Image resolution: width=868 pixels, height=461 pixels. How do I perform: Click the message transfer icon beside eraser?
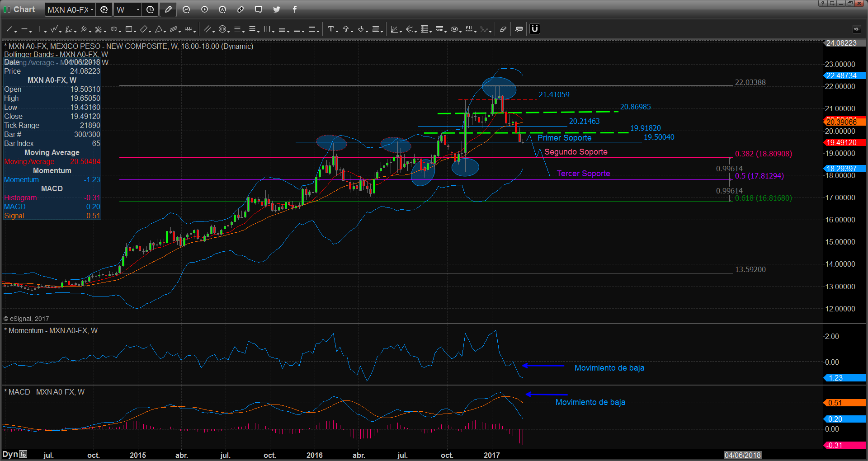tap(519, 29)
